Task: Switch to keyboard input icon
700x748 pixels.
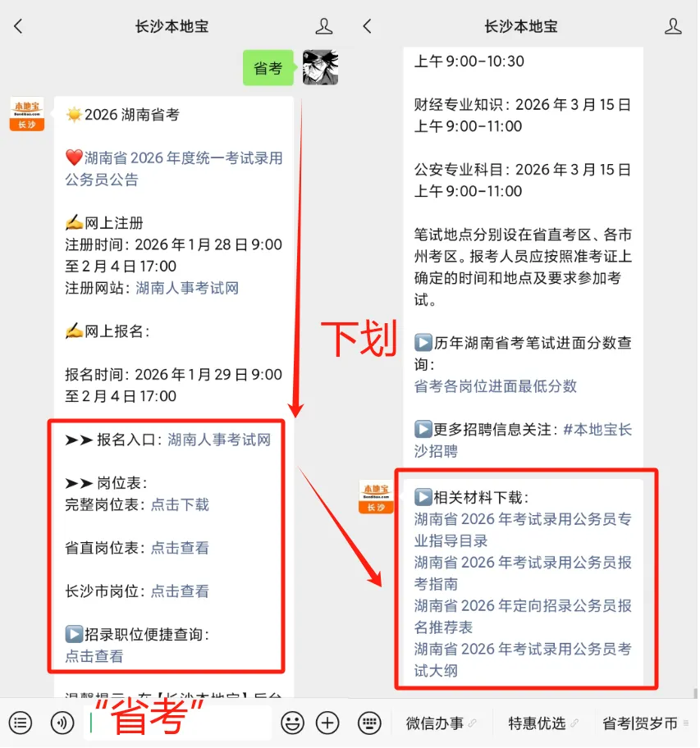Action: click(x=369, y=723)
